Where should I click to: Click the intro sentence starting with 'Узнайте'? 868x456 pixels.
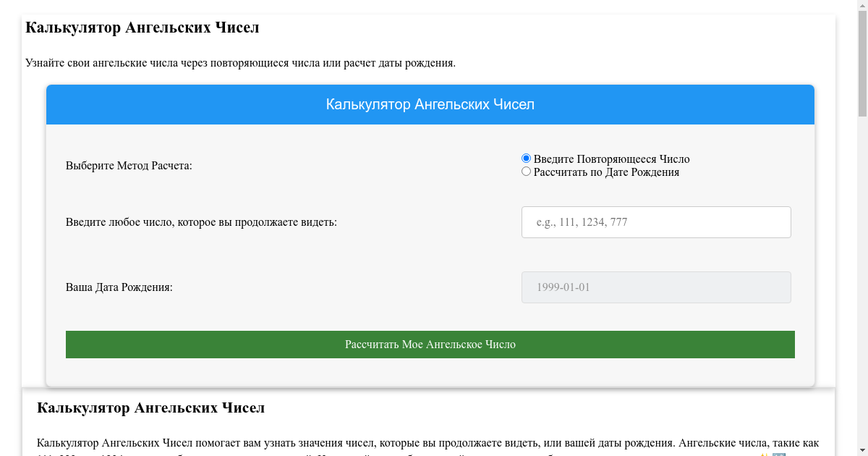point(240,63)
